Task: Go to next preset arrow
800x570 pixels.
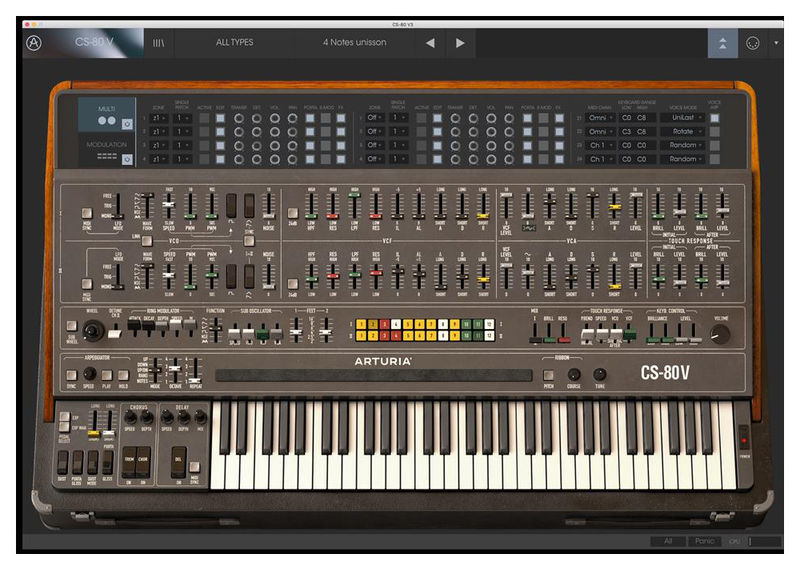Action: point(460,43)
